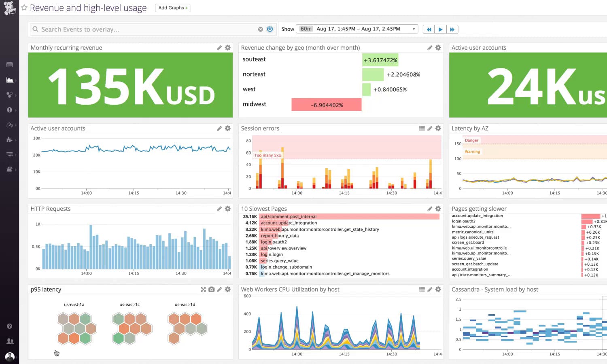Click the Add Graphs button

coord(172,8)
